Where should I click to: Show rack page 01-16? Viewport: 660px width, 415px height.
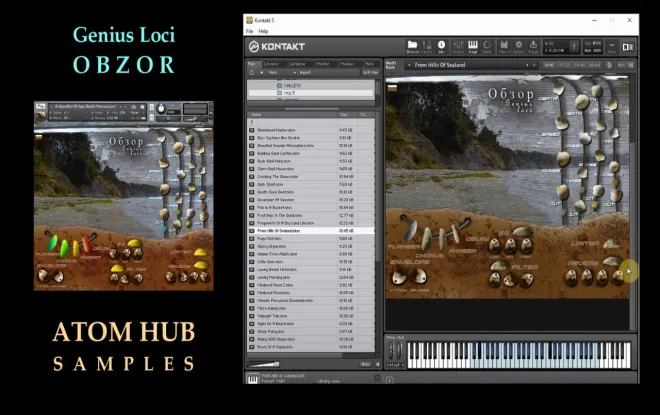tap(549, 65)
